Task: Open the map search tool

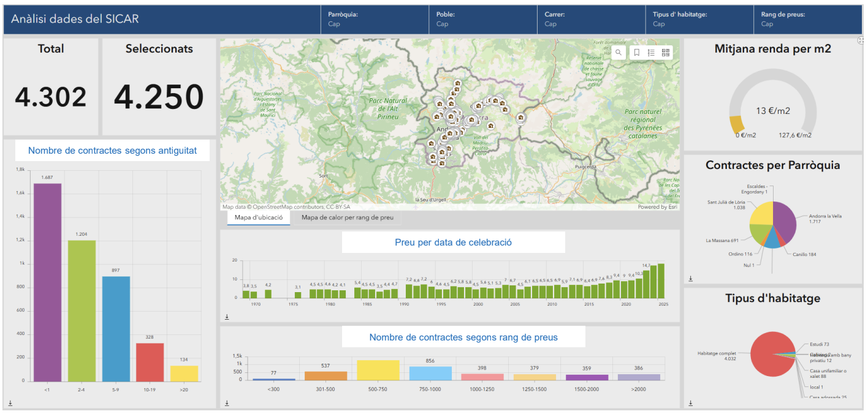Action: tap(619, 53)
